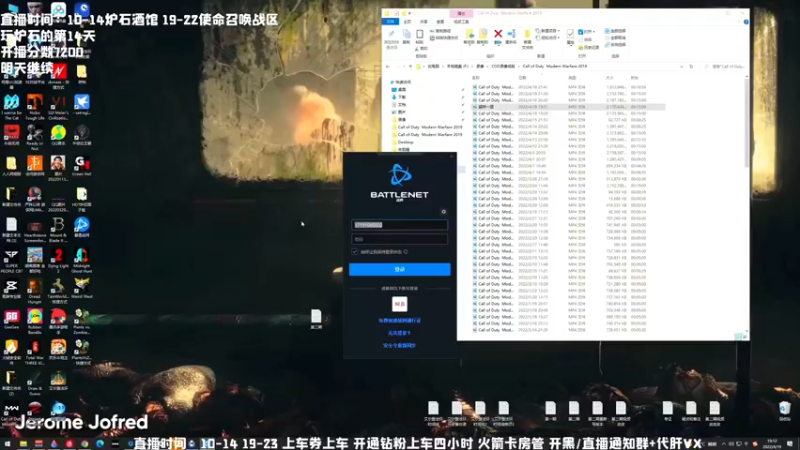
Task: Click Select all in Explorer ribbon
Action: tap(615, 31)
